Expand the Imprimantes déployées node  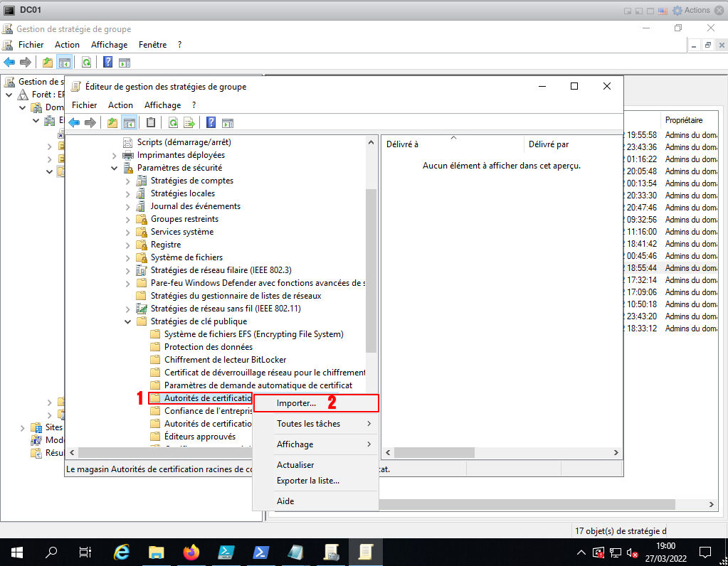tap(115, 155)
